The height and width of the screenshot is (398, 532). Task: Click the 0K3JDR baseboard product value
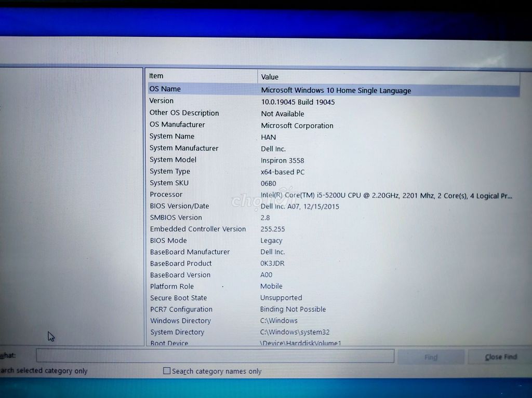click(272, 264)
